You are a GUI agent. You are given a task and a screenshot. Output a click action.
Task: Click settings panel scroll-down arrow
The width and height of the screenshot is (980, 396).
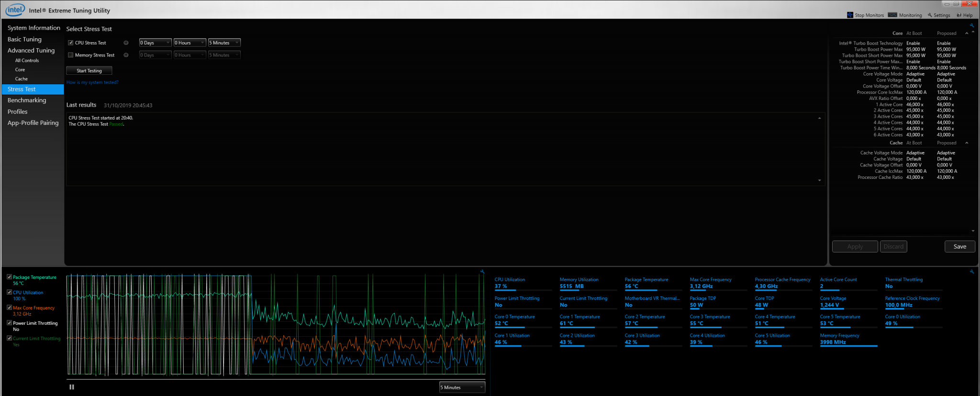[973, 231]
